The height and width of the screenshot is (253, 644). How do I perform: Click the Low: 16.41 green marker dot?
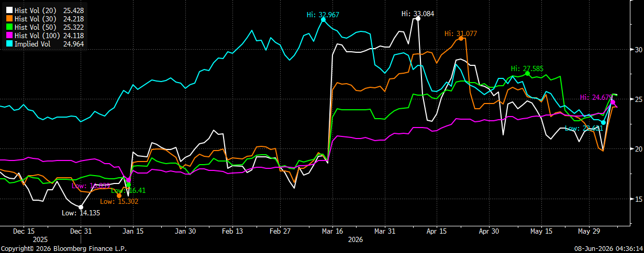tap(128, 185)
